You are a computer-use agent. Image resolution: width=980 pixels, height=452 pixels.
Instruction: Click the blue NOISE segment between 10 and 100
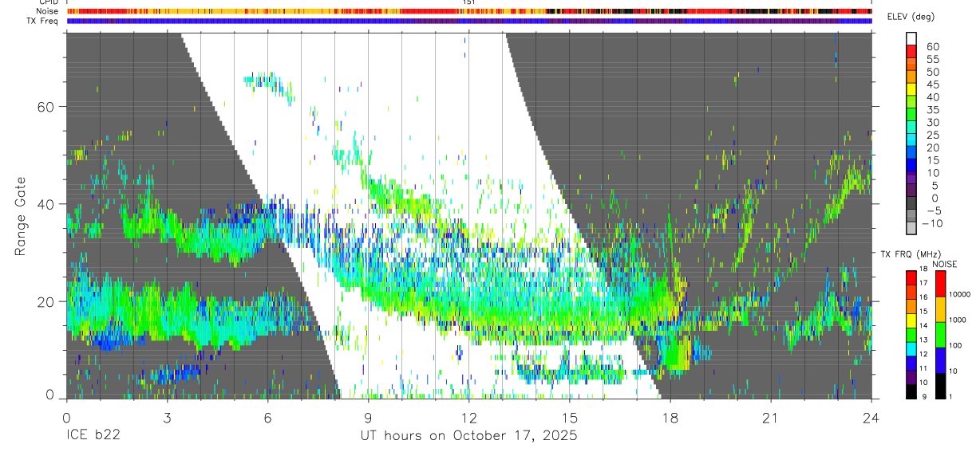coord(940,360)
